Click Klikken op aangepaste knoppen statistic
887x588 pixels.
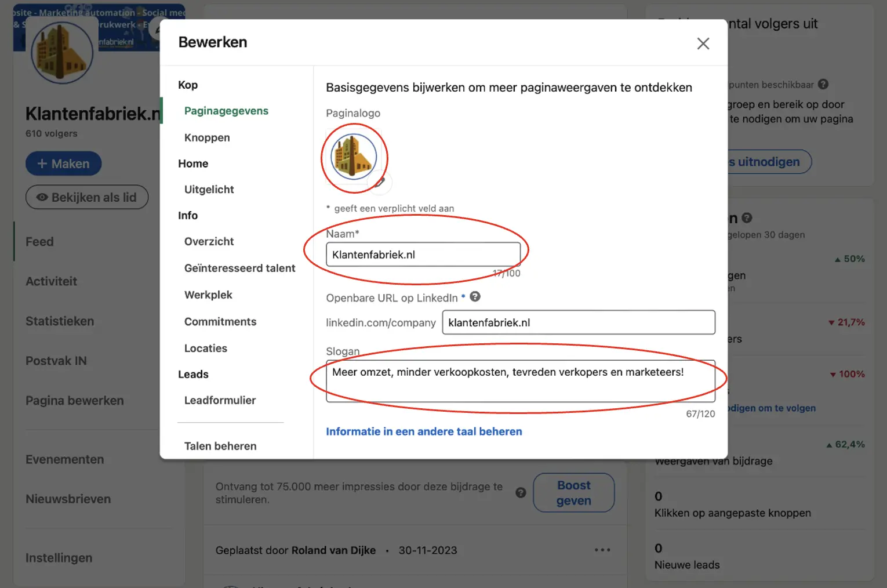733,513
